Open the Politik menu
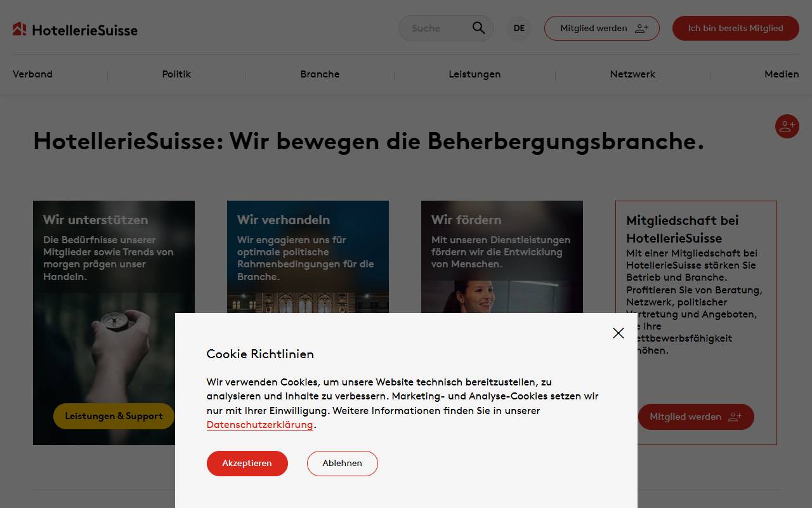The width and height of the screenshot is (812, 508). pos(176,74)
